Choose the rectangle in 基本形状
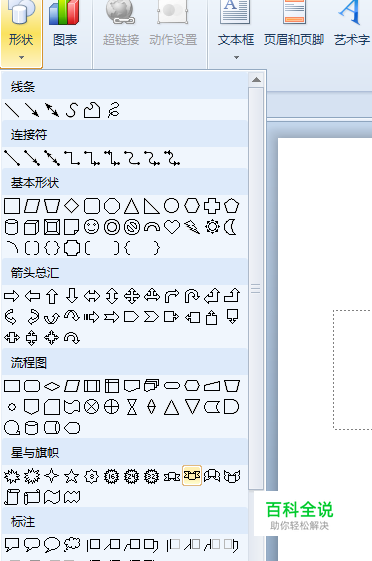The height and width of the screenshot is (561, 372). click(12, 206)
